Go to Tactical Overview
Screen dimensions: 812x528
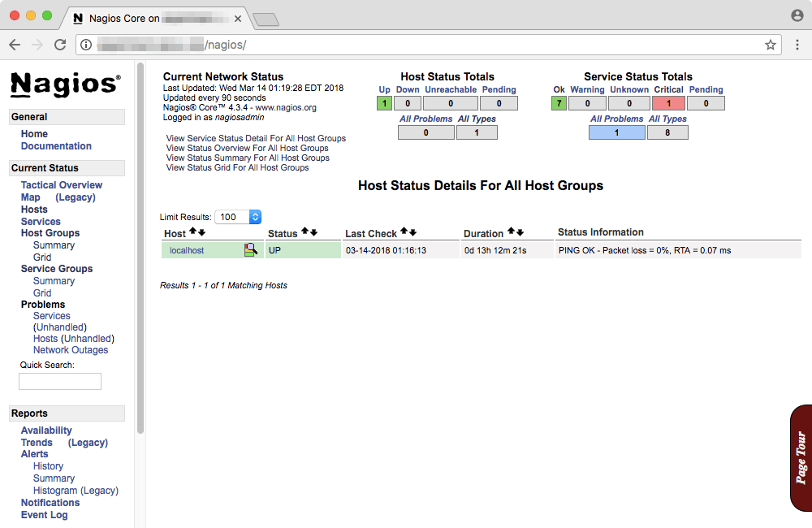pos(61,184)
